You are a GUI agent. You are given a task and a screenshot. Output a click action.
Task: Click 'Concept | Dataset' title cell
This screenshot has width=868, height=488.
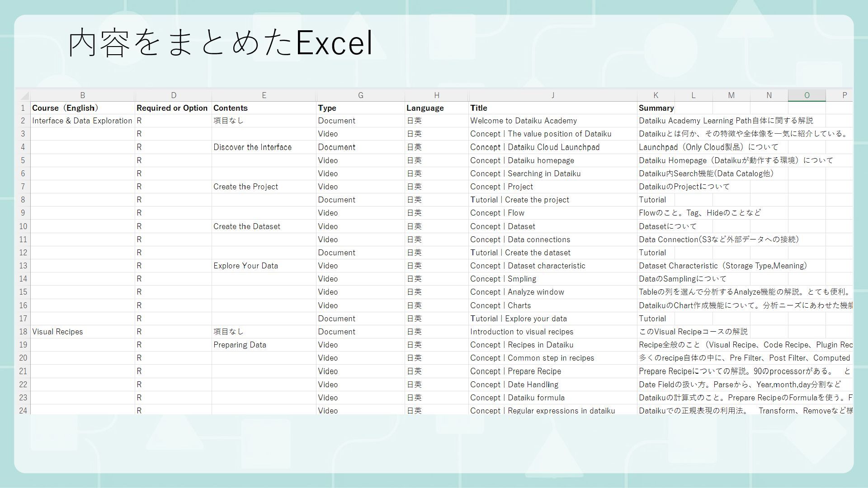(x=553, y=226)
